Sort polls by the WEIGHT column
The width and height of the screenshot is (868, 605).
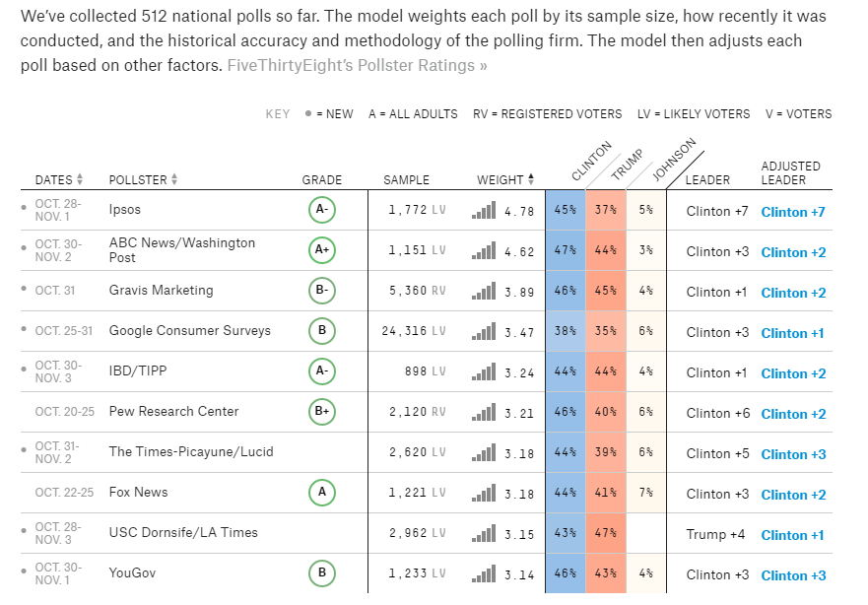coord(505,179)
